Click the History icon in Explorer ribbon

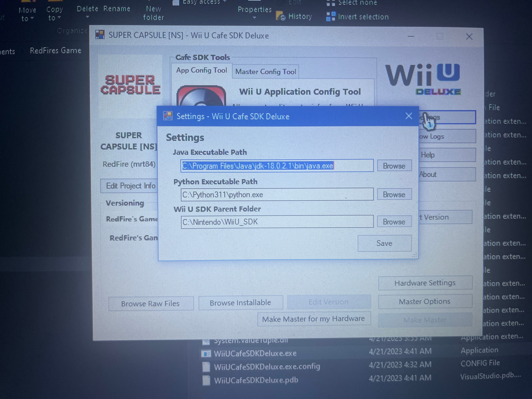point(281,16)
